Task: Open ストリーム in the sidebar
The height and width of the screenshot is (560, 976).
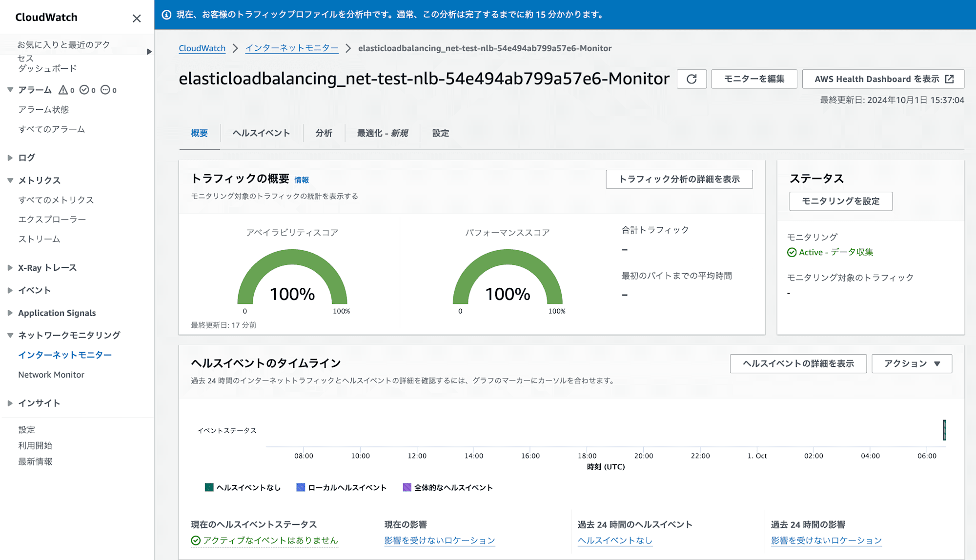Action: [39, 239]
